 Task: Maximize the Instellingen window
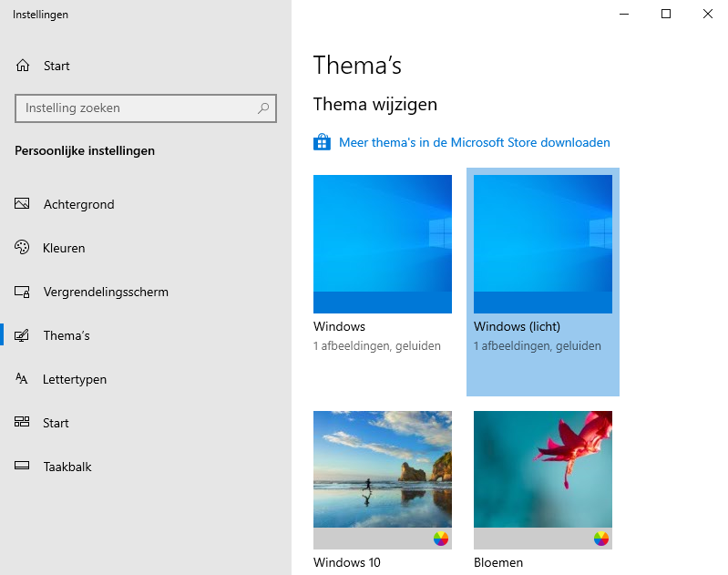666,14
